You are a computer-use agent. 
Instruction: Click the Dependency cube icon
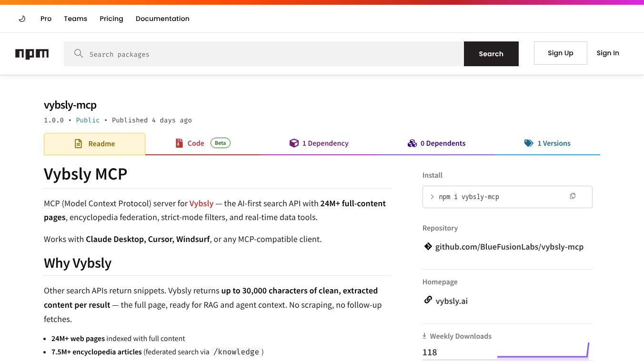(294, 143)
